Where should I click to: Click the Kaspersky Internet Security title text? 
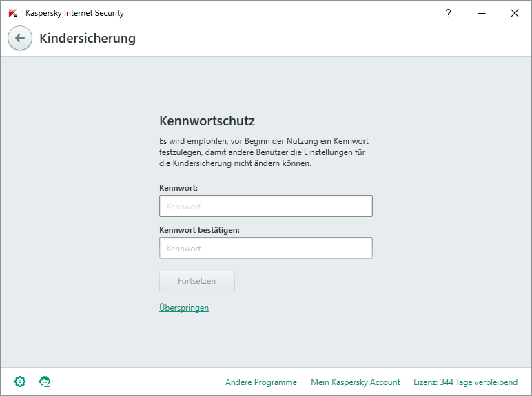(x=74, y=13)
